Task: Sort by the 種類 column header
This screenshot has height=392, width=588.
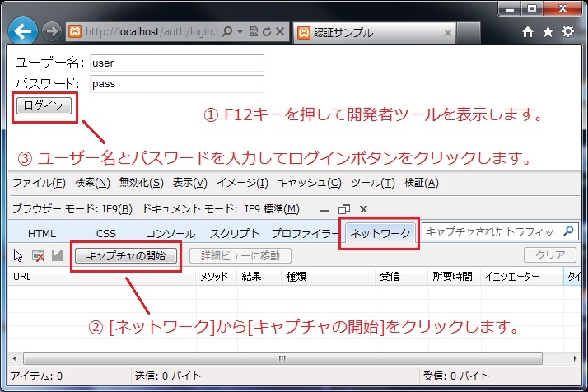Action: [329, 277]
